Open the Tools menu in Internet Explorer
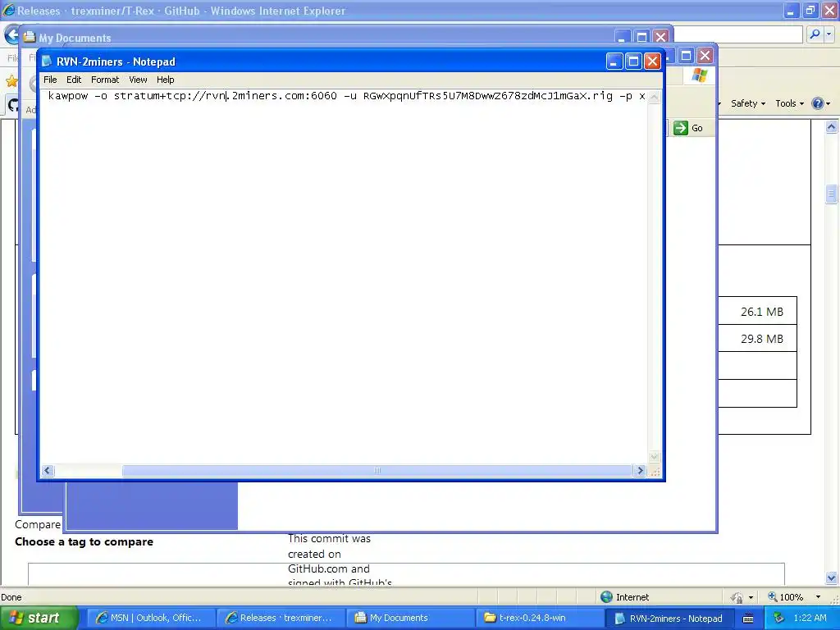The width and height of the screenshot is (840, 630). pos(789,103)
